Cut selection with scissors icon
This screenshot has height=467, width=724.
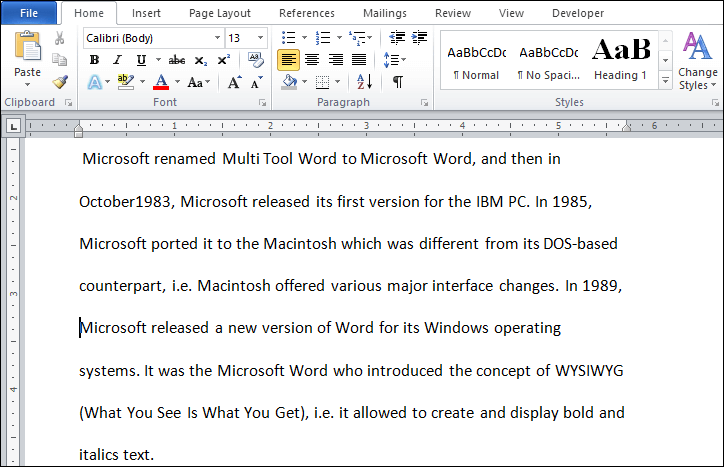pos(60,38)
